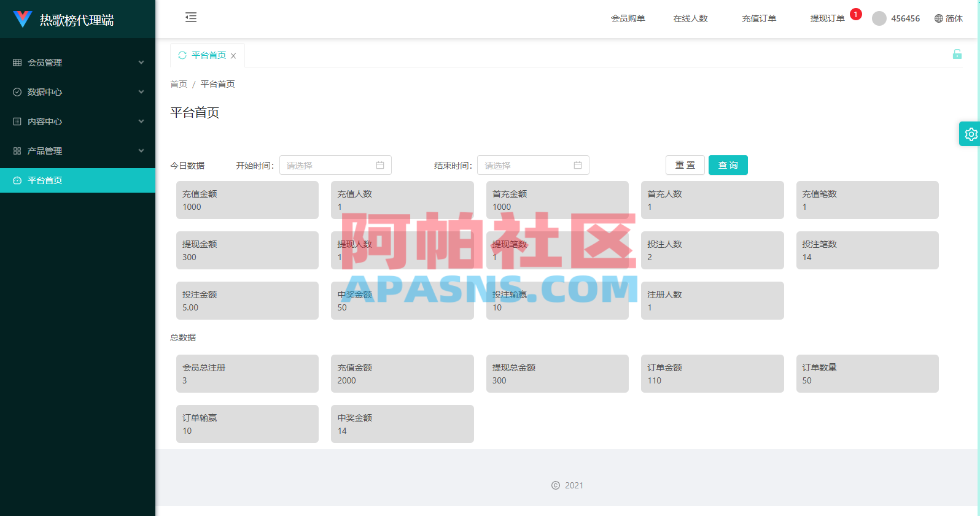Click the calendar icon in the 结束时间 field
Viewport: 980px width, 516px height.
click(578, 165)
